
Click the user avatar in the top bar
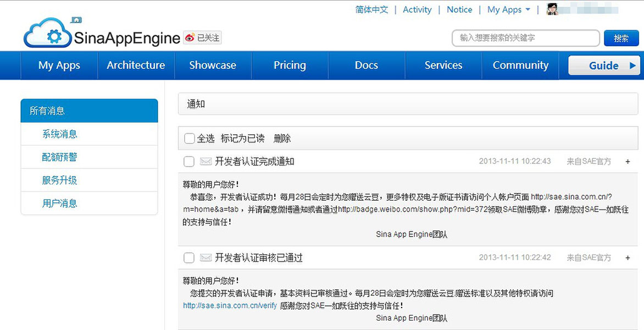click(x=552, y=9)
